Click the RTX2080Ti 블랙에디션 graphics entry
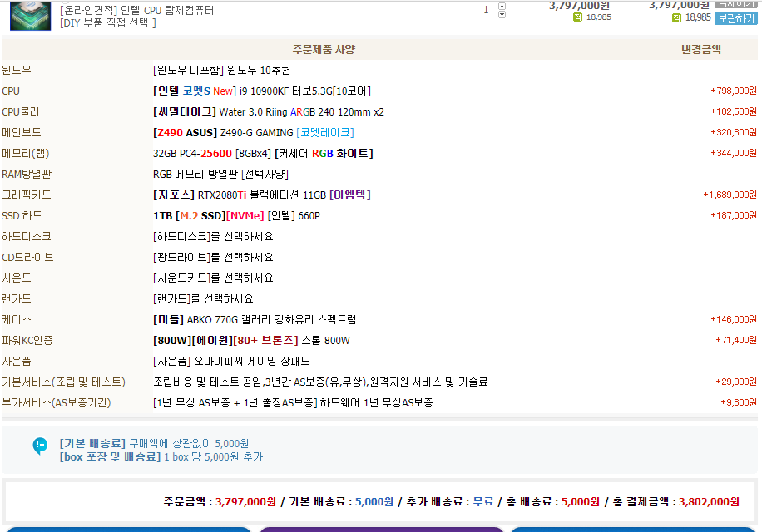This screenshot has width=762, height=532. click(x=262, y=195)
